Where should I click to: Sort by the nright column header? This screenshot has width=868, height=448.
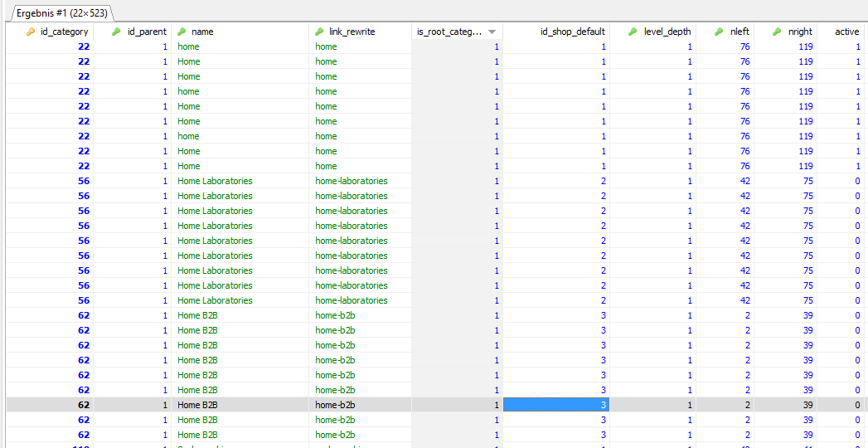click(x=801, y=32)
